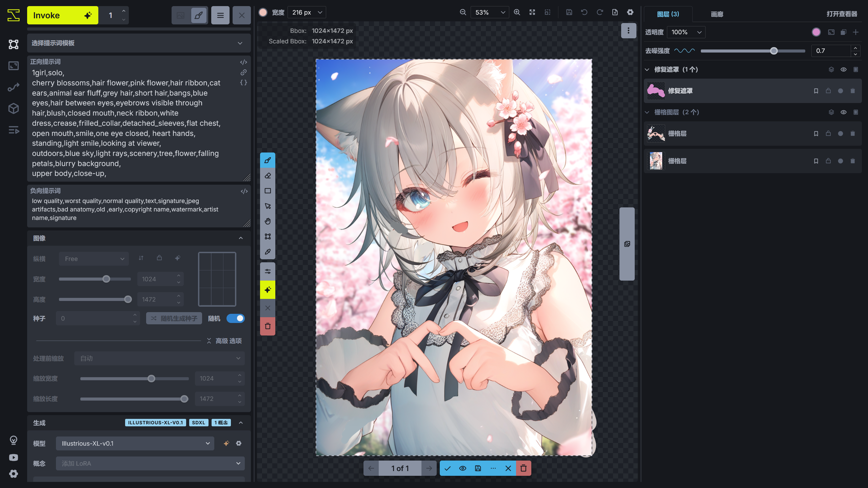
Task: Collapse the 生成 section
Action: pos(240,423)
